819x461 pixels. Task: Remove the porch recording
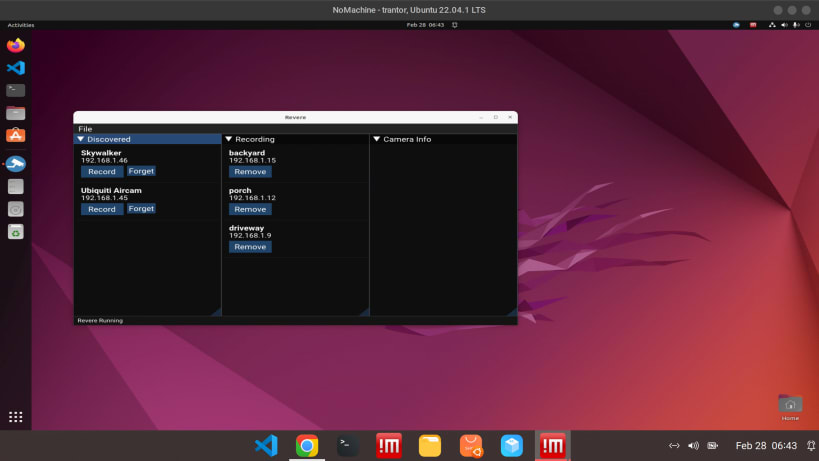click(250, 209)
